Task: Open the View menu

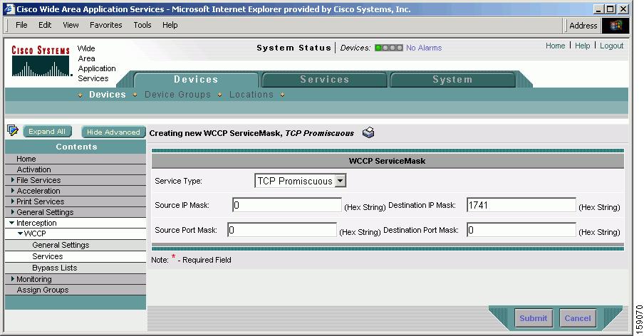Action: click(x=71, y=25)
